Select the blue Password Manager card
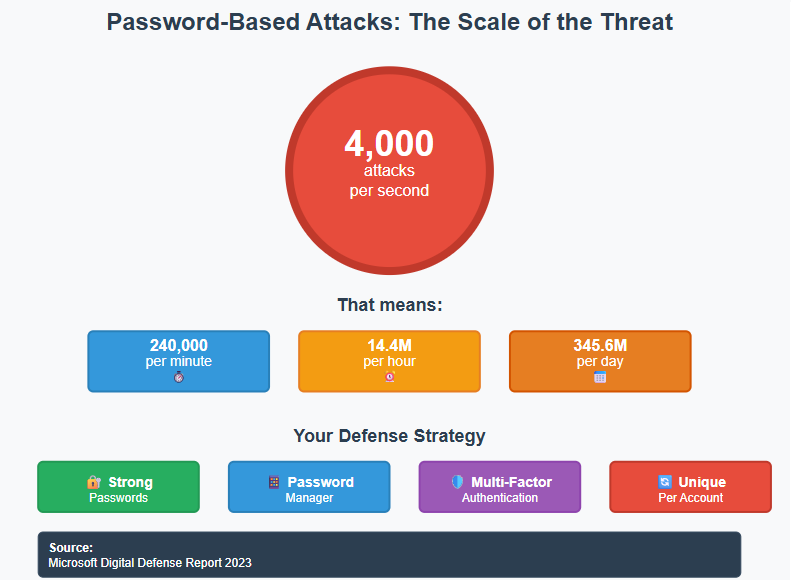 [309, 487]
